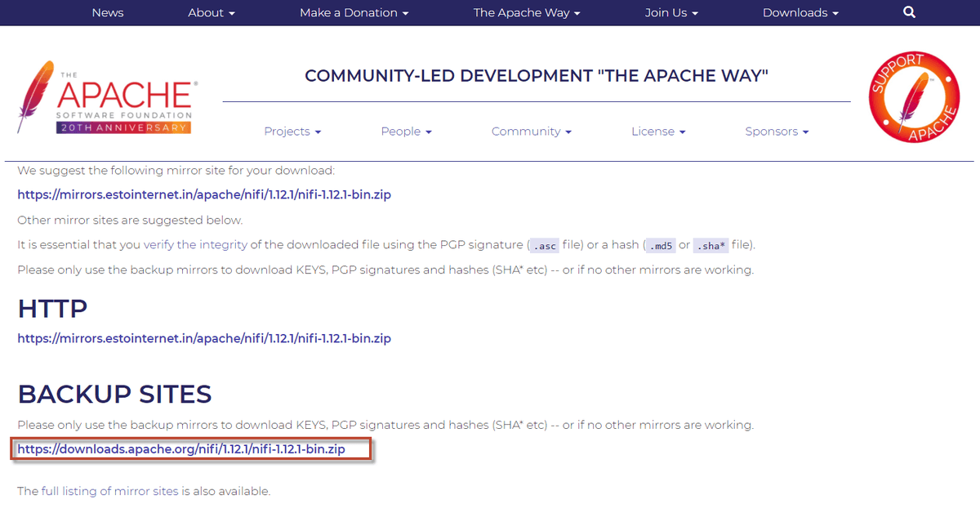Image resolution: width=980 pixels, height=513 pixels.
Task: Click the suggested mirror nifi-1.12.1-bin.zip link
Action: tap(204, 195)
